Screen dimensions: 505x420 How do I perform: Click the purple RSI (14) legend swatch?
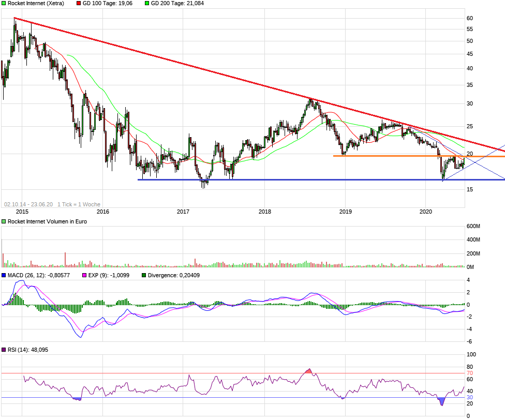click(x=4, y=350)
